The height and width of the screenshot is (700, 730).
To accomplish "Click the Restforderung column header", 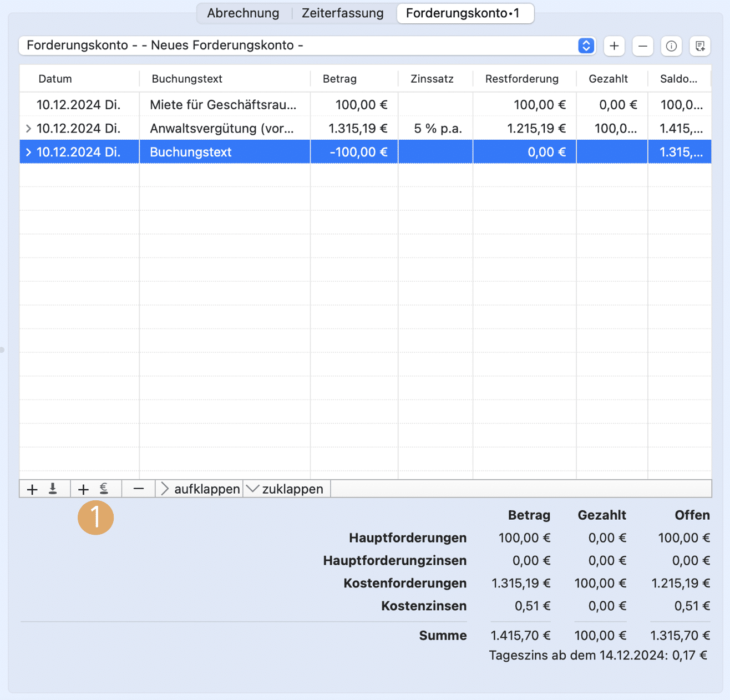I will pos(524,79).
